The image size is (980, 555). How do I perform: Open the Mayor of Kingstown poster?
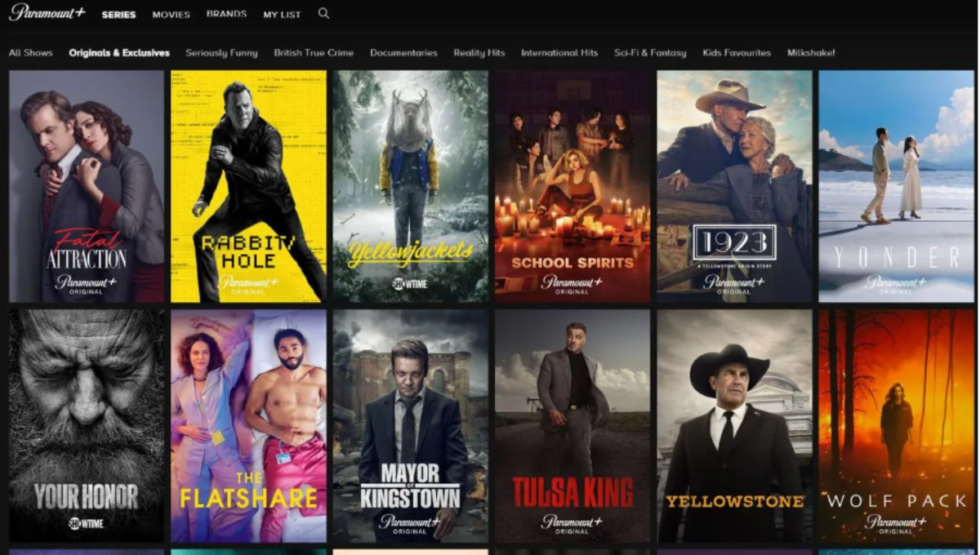pyautogui.click(x=411, y=426)
